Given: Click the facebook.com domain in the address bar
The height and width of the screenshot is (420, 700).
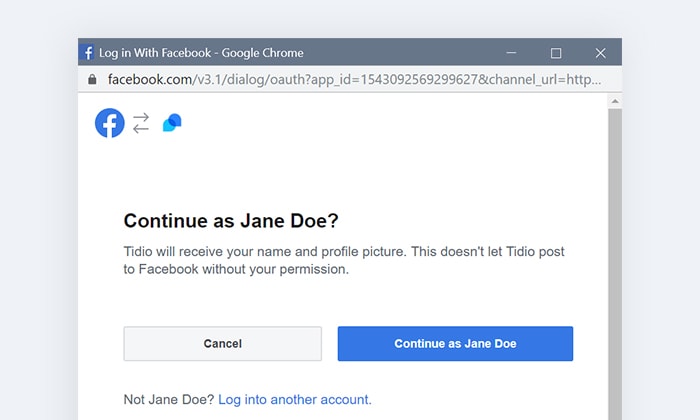Looking at the screenshot, I should (x=150, y=79).
